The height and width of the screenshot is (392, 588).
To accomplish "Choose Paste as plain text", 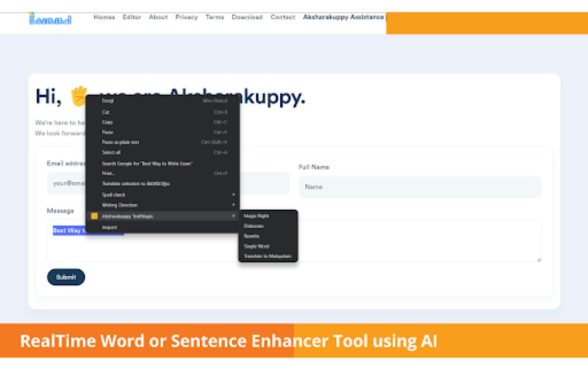I will [162, 142].
